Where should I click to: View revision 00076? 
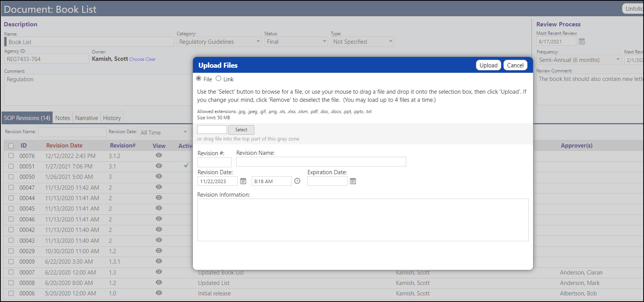pos(158,155)
